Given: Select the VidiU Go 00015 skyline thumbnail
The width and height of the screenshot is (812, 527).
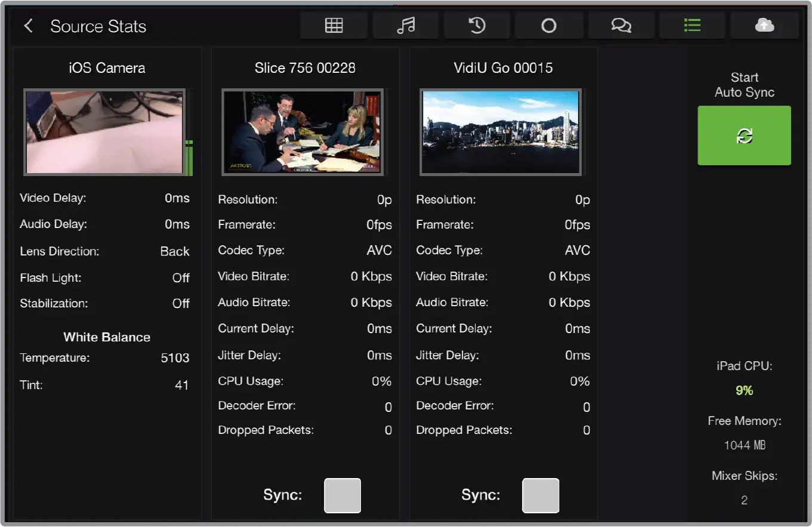Looking at the screenshot, I should [500, 131].
